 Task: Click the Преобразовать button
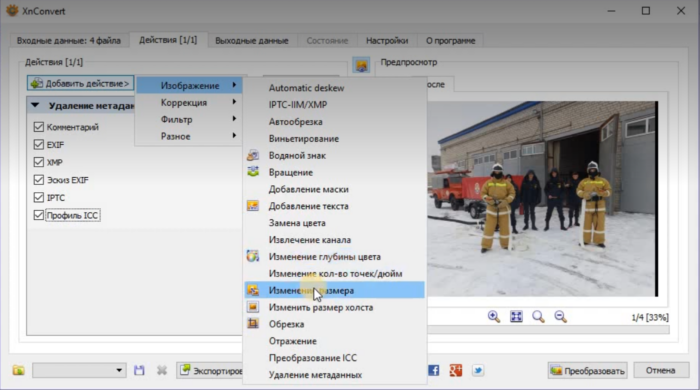pos(587,370)
